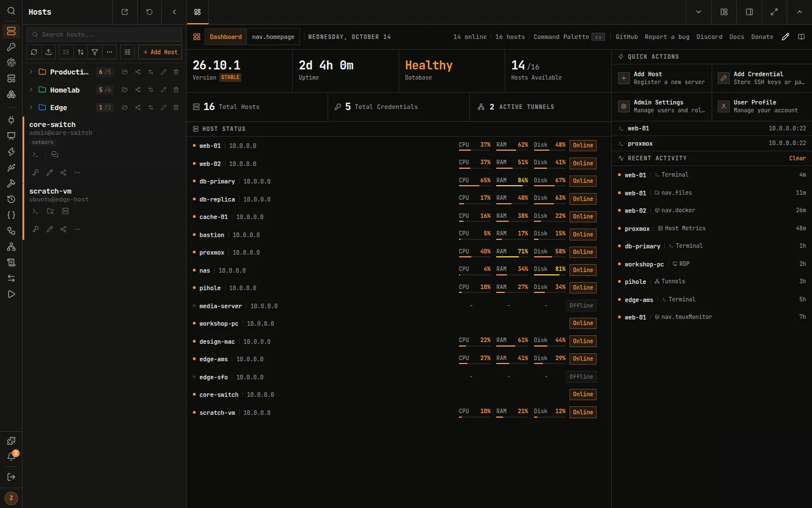Click the sort arrows icon in hosts toolbar
The image size is (812, 508).
point(81,52)
